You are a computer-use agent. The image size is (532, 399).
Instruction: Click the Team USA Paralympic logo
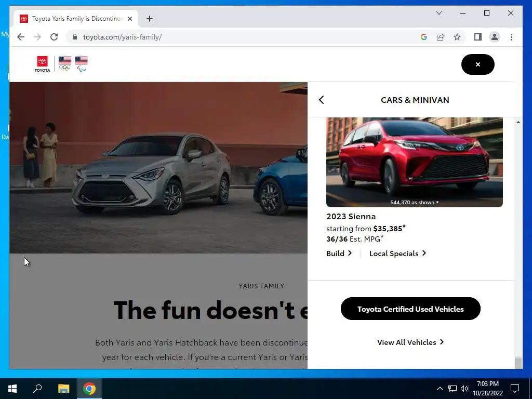[82, 64]
